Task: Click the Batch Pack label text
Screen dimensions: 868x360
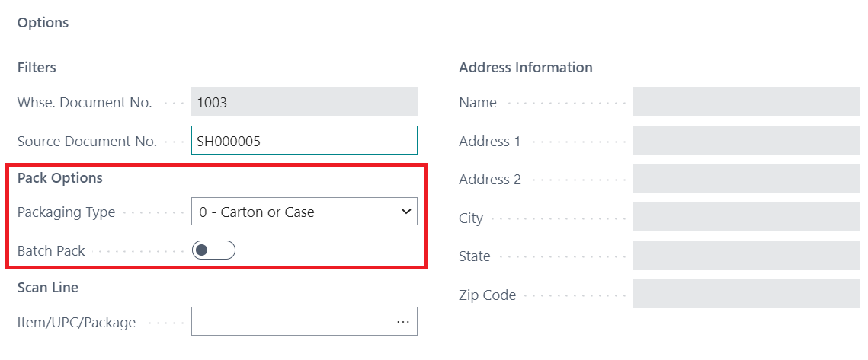Action: click(51, 250)
